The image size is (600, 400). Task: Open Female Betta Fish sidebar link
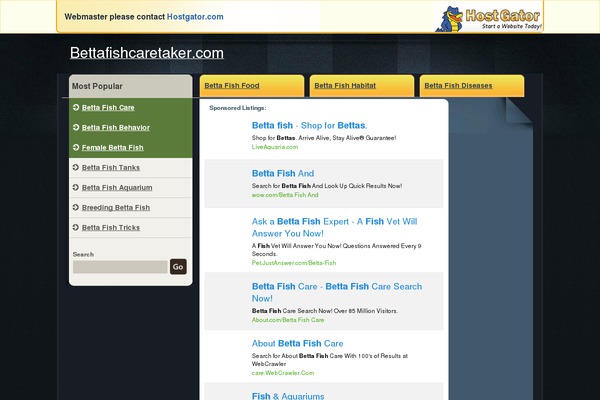113,147
